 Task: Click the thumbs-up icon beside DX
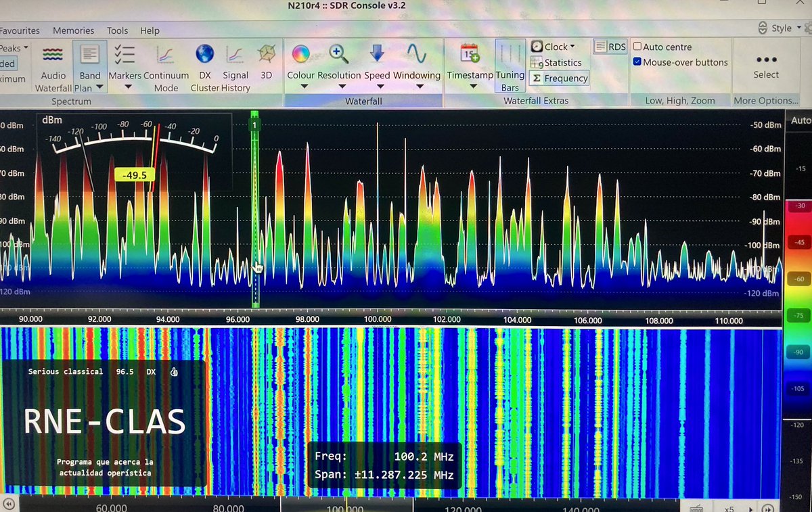[174, 371]
